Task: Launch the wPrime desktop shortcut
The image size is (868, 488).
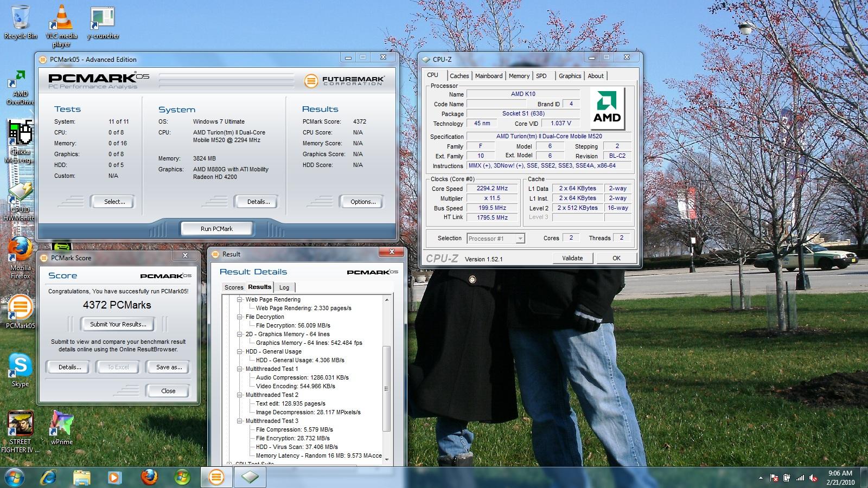Action: point(62,428)
